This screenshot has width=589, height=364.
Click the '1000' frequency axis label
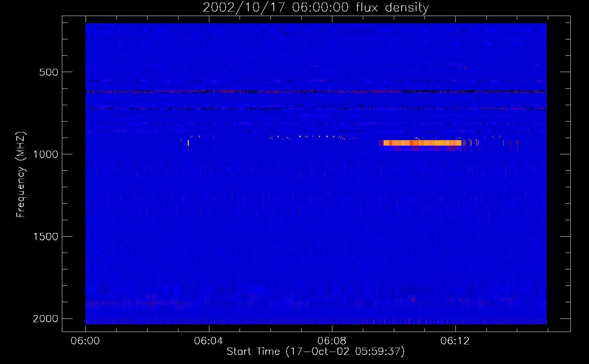tap(46, 154)
